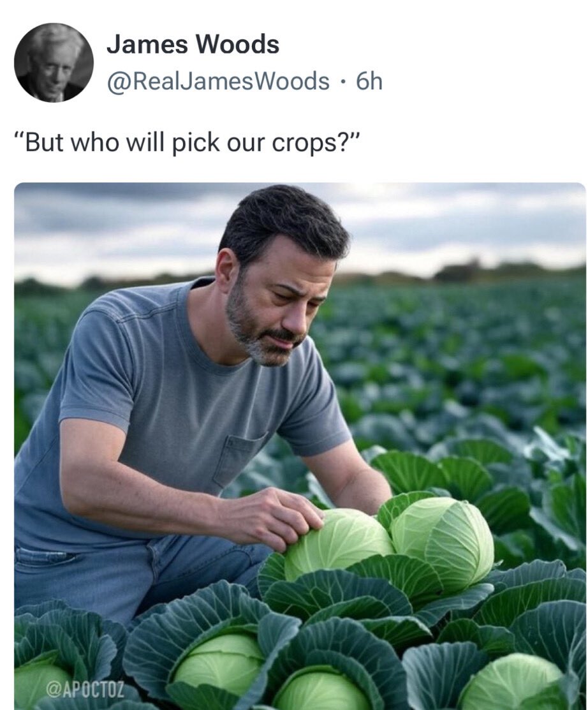Click the cabbage head right of his hand
Screen dimensions: 588x710
(441, 541)
